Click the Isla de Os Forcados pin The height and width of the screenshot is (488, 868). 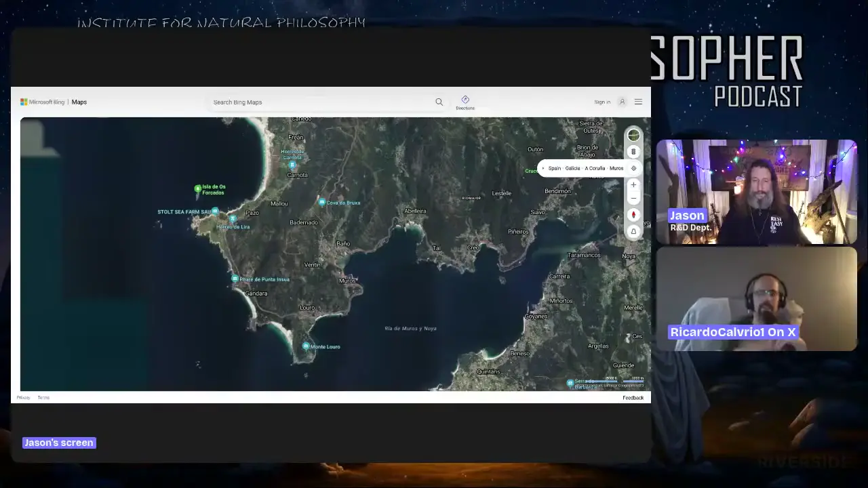pos(198,189)
